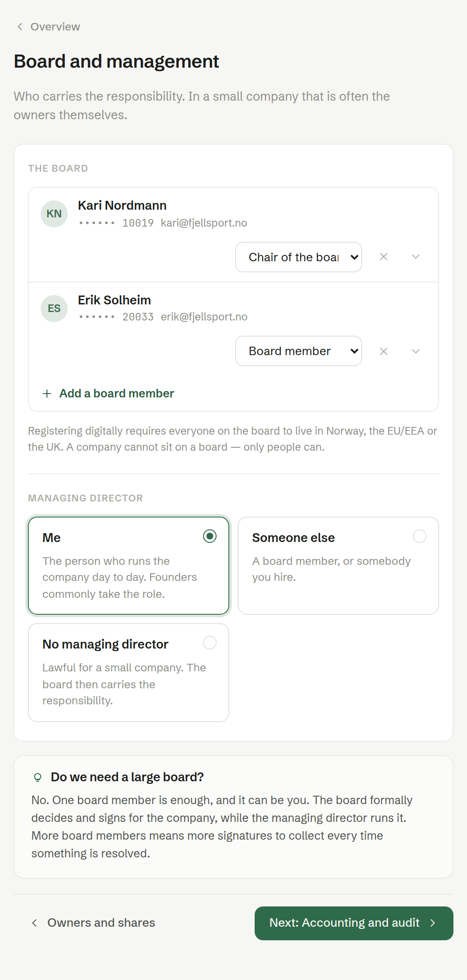This screenshot has width=467, height=980.
Task: Choose No managing director option
Action: (x=129, y=673)
